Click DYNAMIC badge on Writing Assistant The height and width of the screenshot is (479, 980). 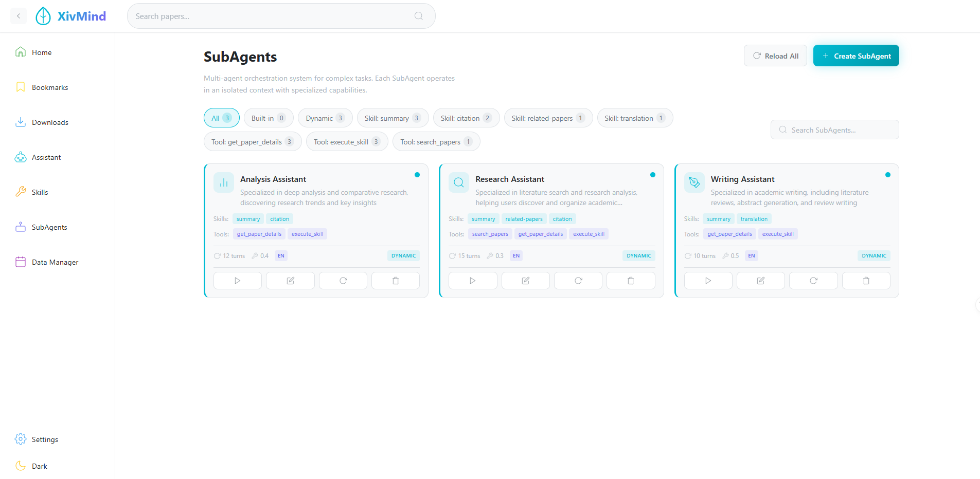[x=874, y=255]
